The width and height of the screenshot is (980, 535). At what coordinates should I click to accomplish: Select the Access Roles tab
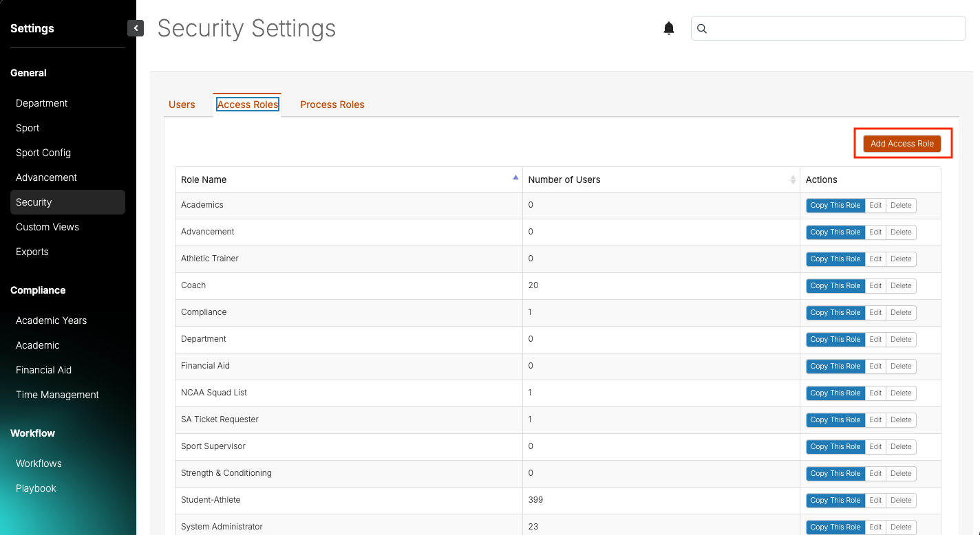[248, 105]
